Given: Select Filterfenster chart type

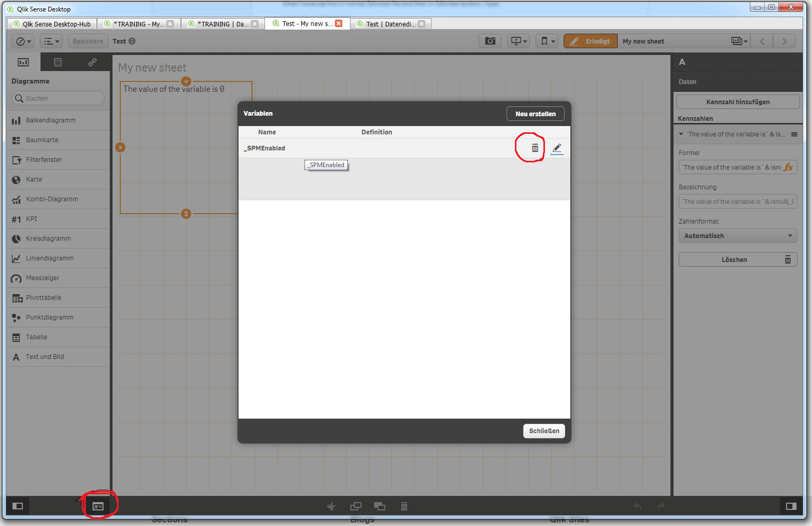Looking at the screenshot, I should point(58,160).
